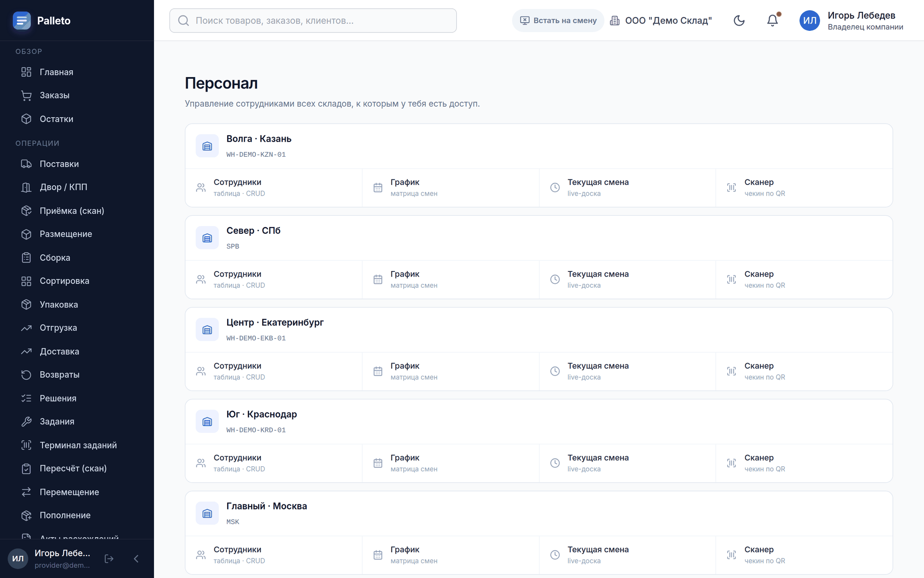Click the logout icon in sidebar footer
The height and width of the screenshot is (578, 924).
pyautogui.click(x=109, y=558)
